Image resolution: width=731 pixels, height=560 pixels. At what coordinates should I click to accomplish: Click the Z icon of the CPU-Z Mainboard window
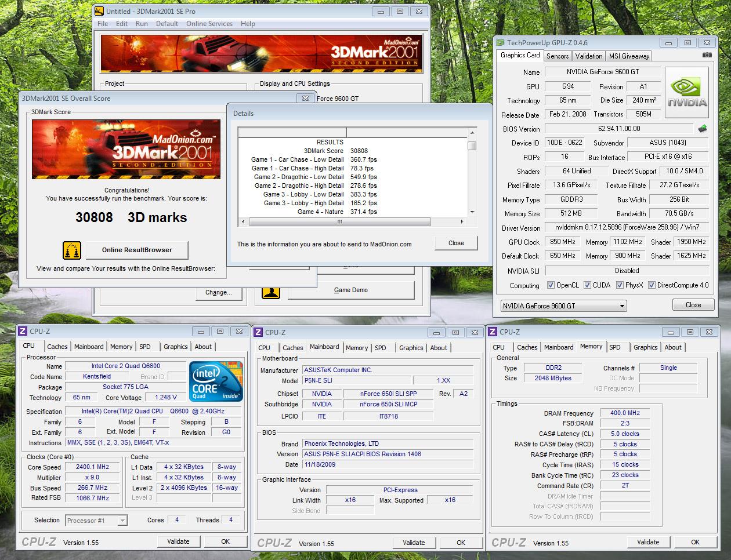pos(259,332)
